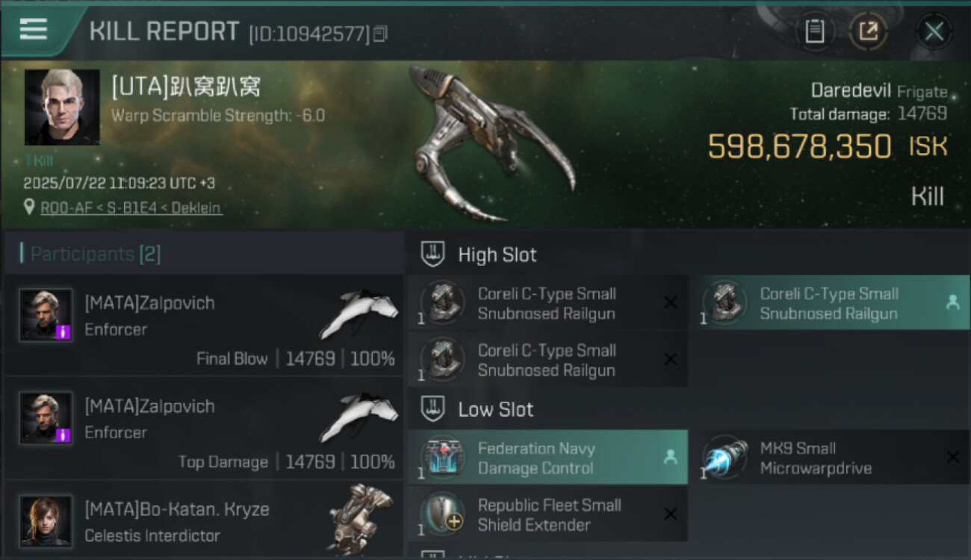Click X on MK9 Small Microwarpdrive row
Screen dimensions: 971x560
[x=953, y=457]
